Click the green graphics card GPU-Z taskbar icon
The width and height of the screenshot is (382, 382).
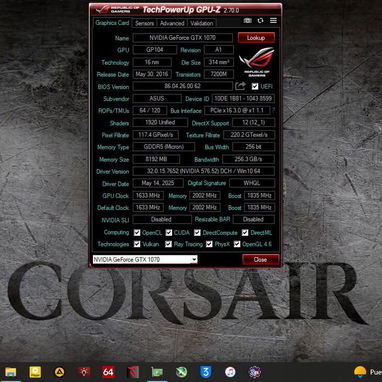pyautogui.click(x=157, y=372)
